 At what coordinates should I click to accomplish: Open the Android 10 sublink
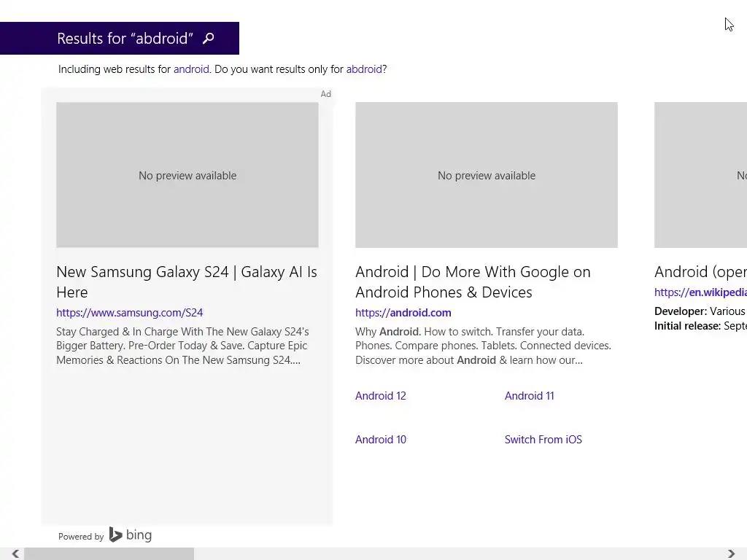[x=381, y=440]
